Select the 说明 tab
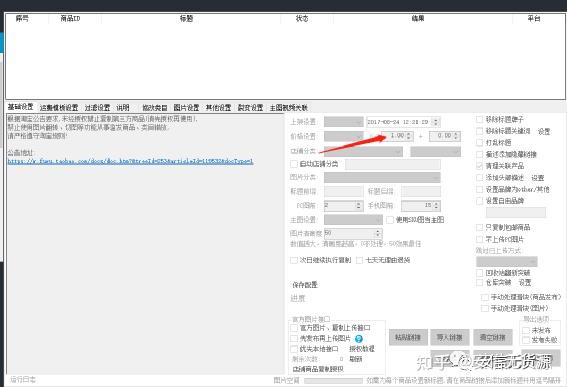This screenshot has width=567, height=387. pyautogui.click(x=123, y=108)
